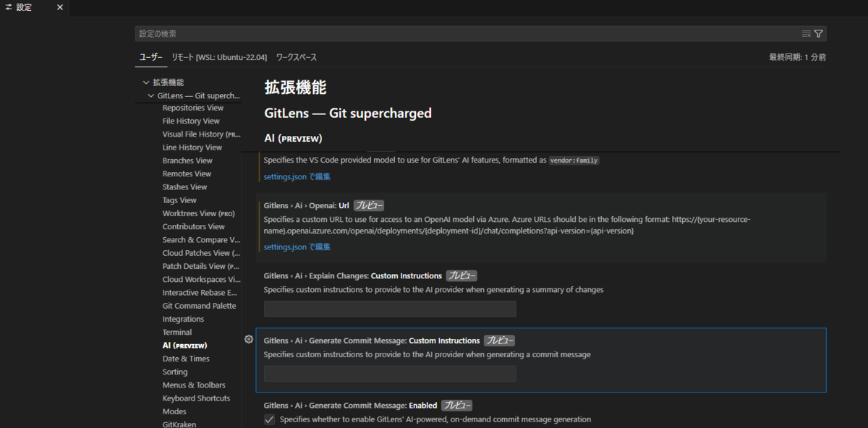Select File History View tree item
Image resolution: width=868 pixels, height=428 pixels.
[191, 121]
